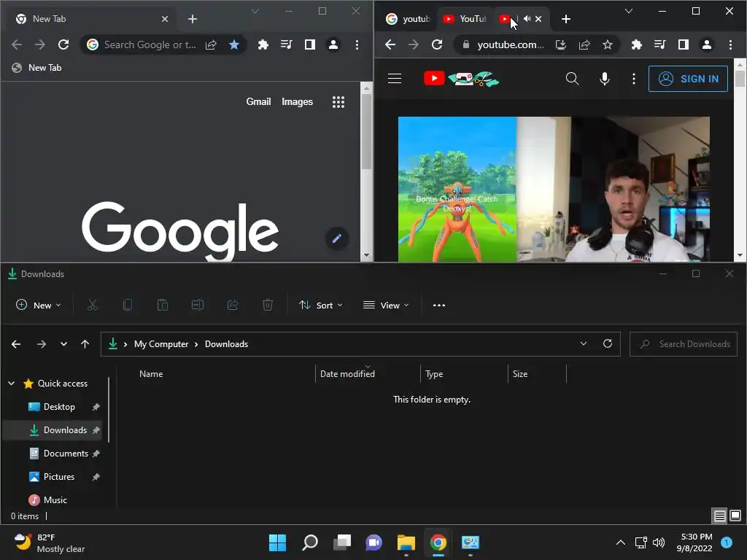Open Extensions puzzle icon in YouTube window
Image resolution: width=747 pixels, height=560 pixels.
[x=636, y=44]
